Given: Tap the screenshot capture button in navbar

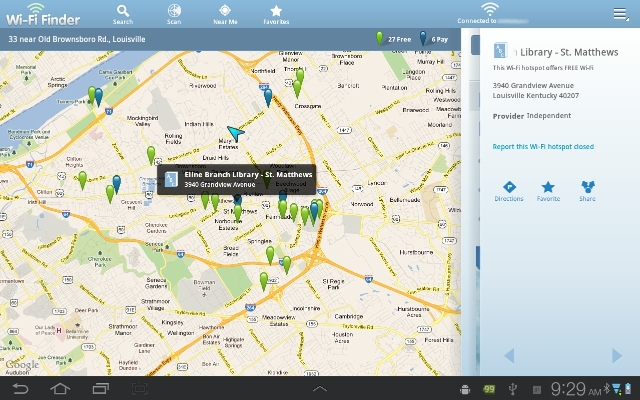Looking at the screenshot, I should 139,388.
